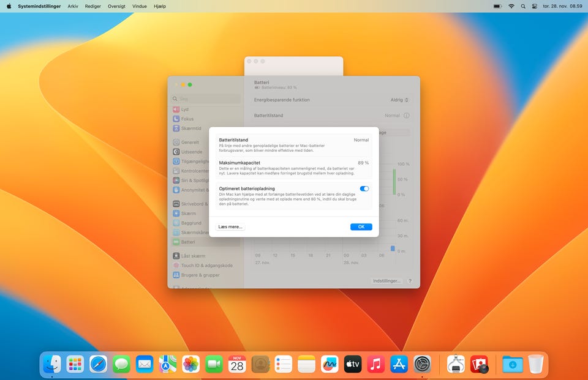Screen dimensions: 588x380
Task: Open the Arkiv menu
Action: [x=73, y=6]
